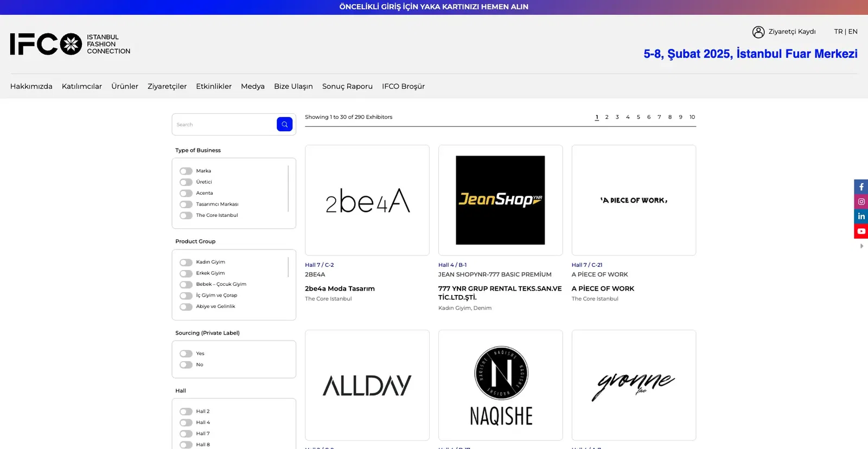Viewport: 868px width, 449px height.
Task: Open the LinkedIn social icon
Action: [x=861, y=216]
